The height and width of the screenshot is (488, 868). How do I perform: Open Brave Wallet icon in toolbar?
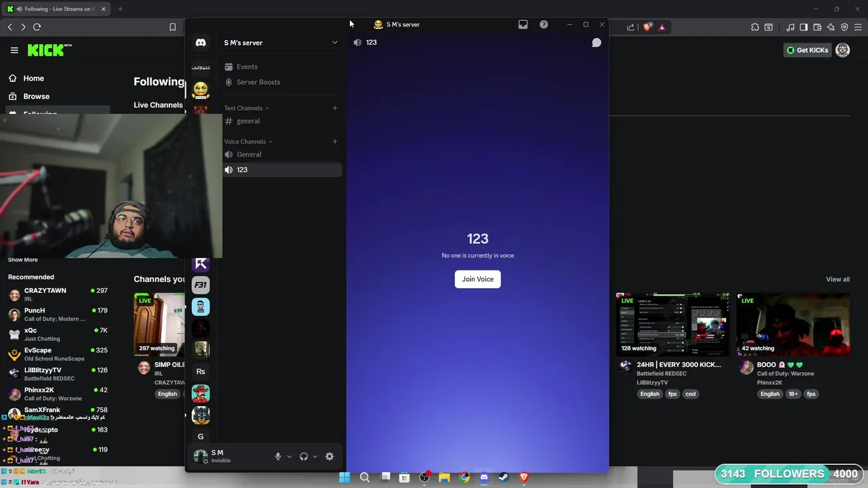[x=817, y=27]
